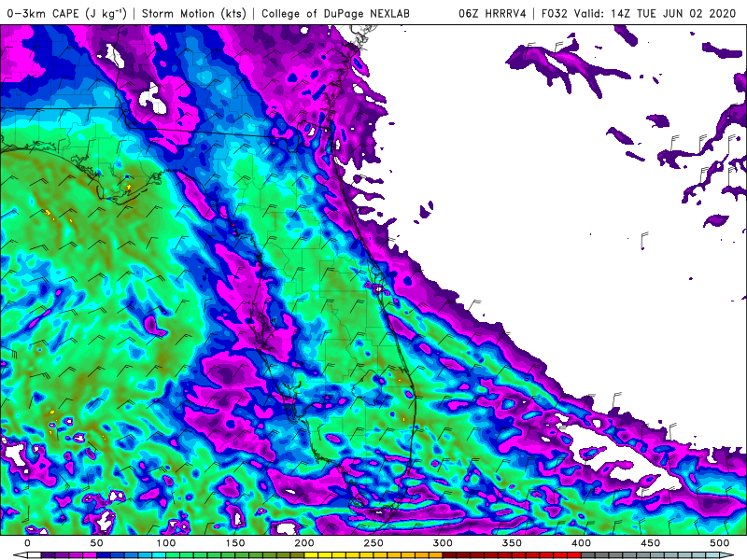Click the '400' color bar label
The height and width of the screenshot is (560, 747).
[581, 543]
